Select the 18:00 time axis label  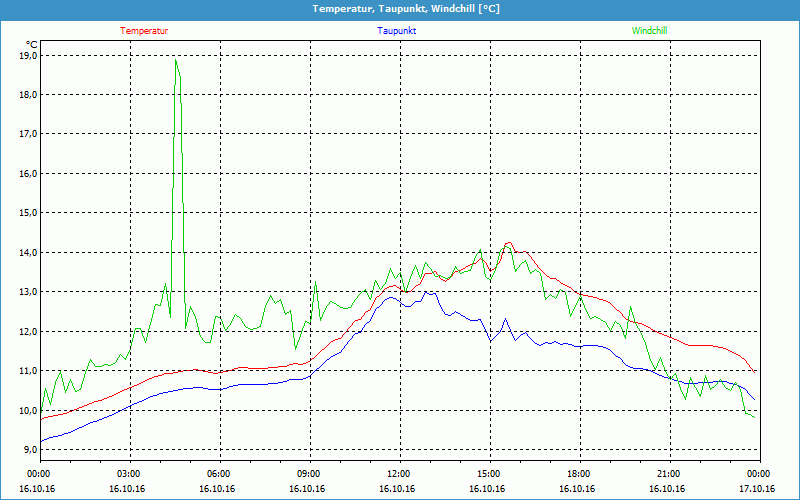pos(579,474)
